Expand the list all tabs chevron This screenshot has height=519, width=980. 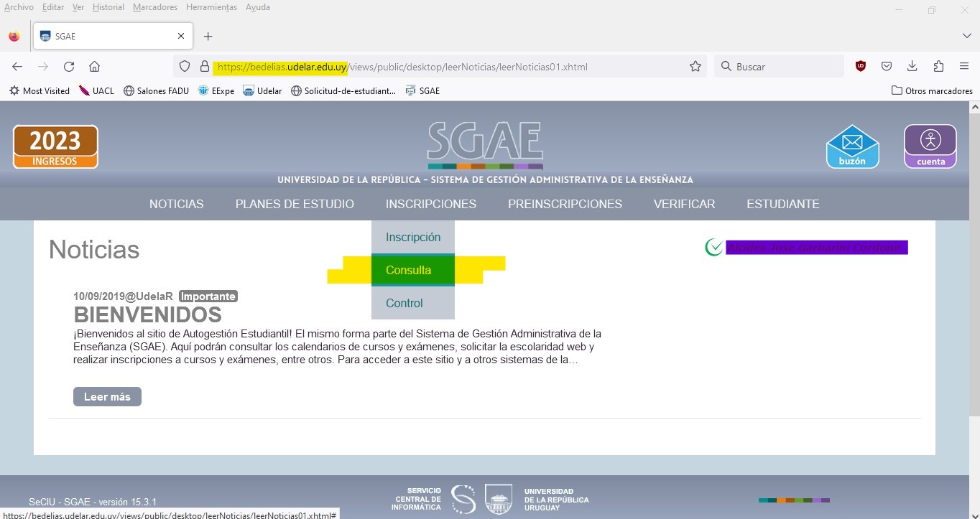coord(966,36)
